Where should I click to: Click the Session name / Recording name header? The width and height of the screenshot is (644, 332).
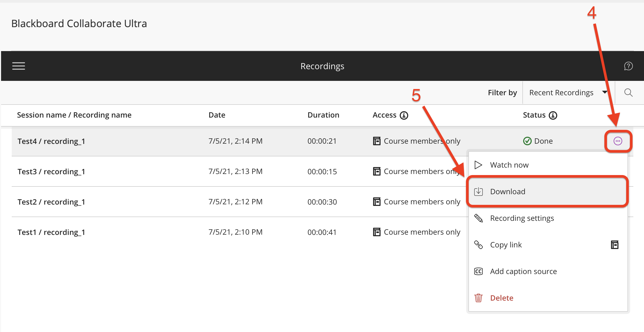click(74, 115)
